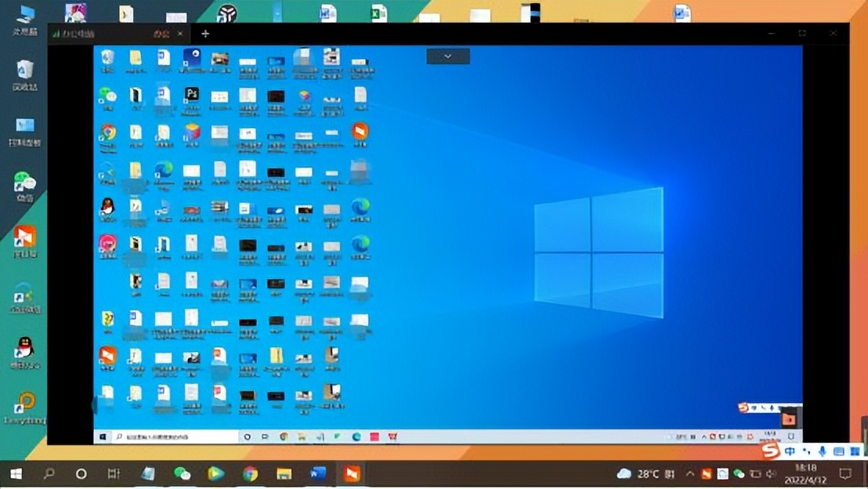Image resolution: width=868 pixels, height=489 pixels.
Task: Open the Photoshop icon on remote desktop
Action: [x=191, y=95]
